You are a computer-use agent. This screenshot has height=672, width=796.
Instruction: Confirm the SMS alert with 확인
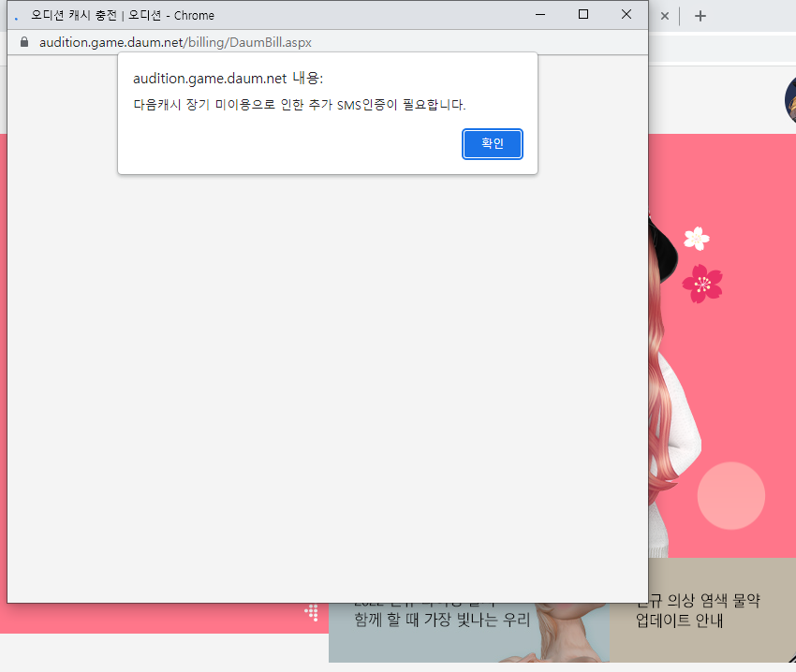click(x=492, y=143)
